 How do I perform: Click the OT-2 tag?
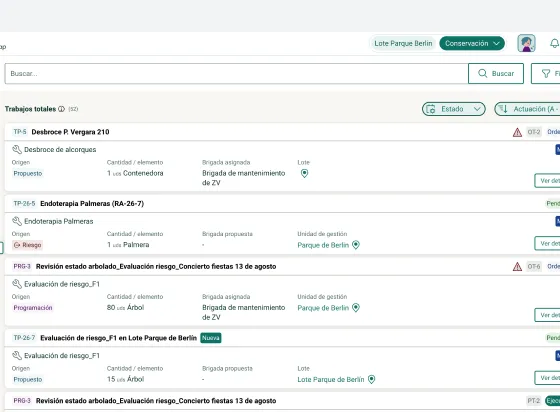coord(534,132)
